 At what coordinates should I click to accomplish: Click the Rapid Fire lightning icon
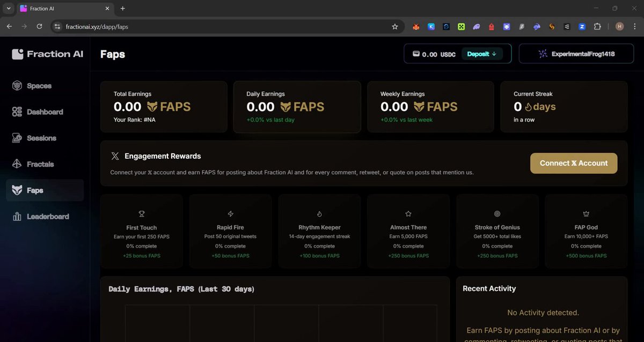pos(231,213)
